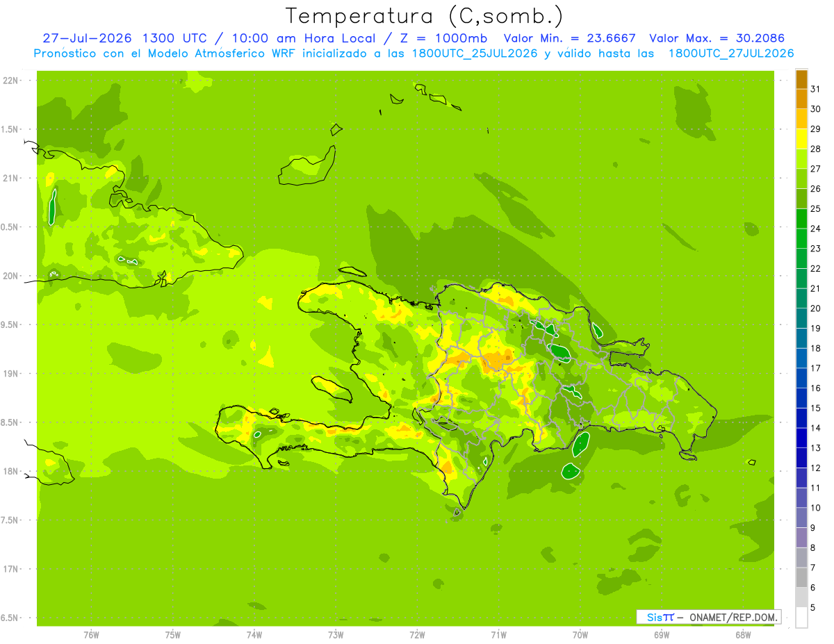
Task: Click the "70W" longitude axis label
Action: (x=580, y=635)
